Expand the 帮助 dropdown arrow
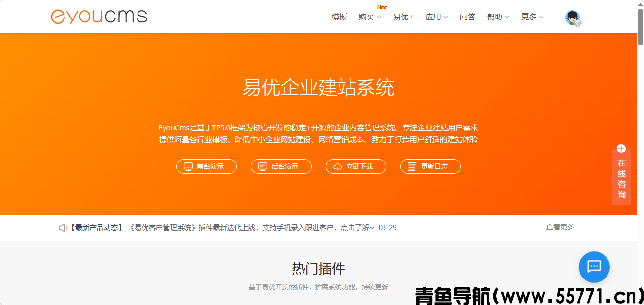Image resolution: width=644 pixels, height=305 pixels. point(507,17)
